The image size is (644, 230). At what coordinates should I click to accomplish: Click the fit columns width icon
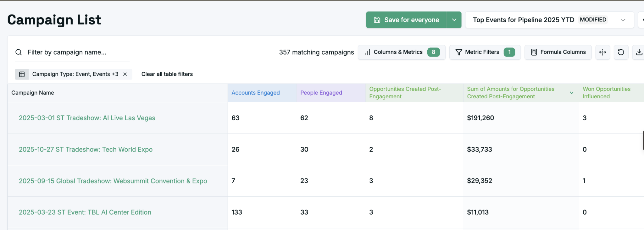tap(602, 52)
